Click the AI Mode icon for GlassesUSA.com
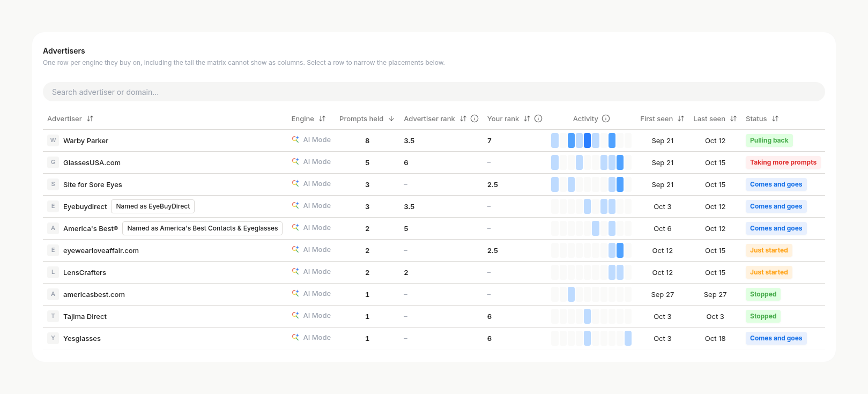This screenshot has width=868, height=394. 295,161
